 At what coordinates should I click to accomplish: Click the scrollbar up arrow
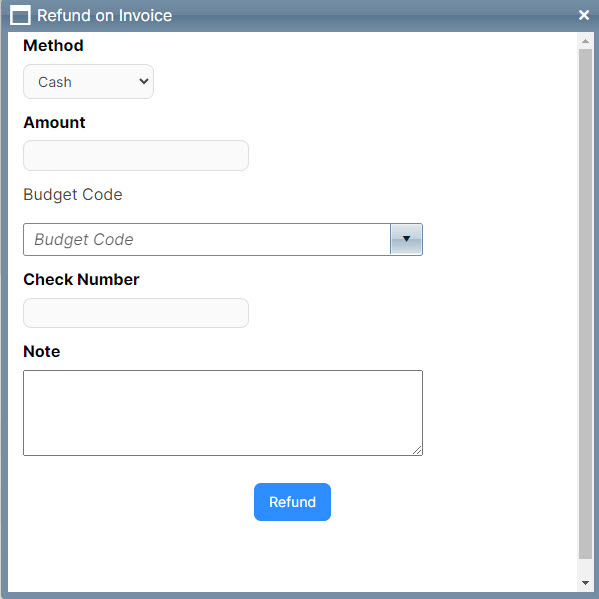pos(585,41)
